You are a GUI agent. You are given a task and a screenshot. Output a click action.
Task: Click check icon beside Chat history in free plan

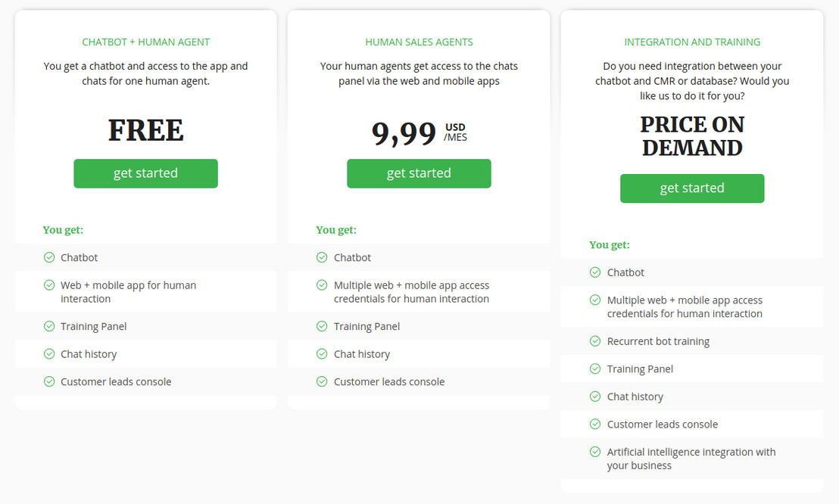[x=49, y=353]
